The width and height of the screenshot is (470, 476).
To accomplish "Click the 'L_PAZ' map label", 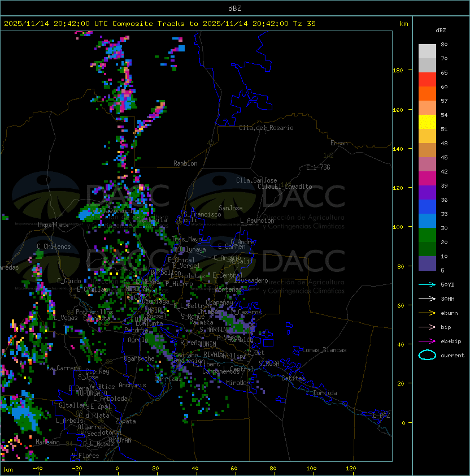I will point(381,416).
